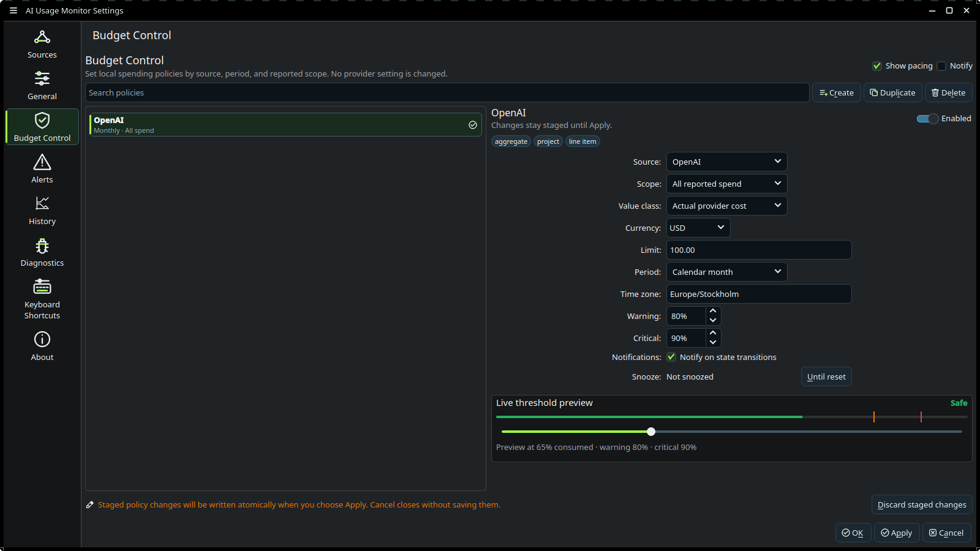Decrease the Critical percentage with down arrow
980x551 pixels.
pyautogui.click(x=713, y=343)
